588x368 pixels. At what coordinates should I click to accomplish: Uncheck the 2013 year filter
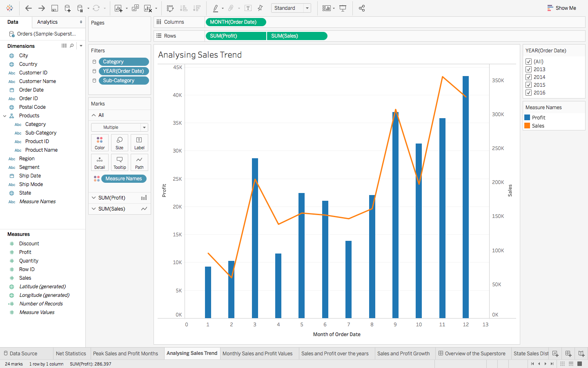(529, 69)
